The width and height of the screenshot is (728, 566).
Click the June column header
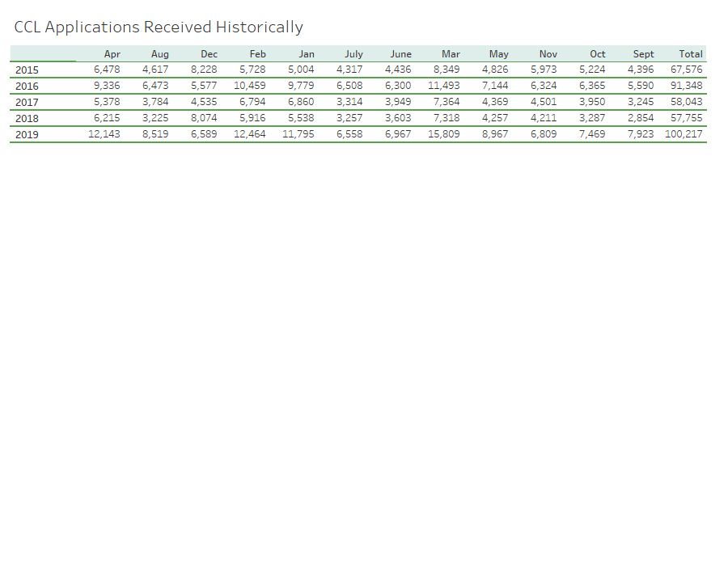[401, 54]
